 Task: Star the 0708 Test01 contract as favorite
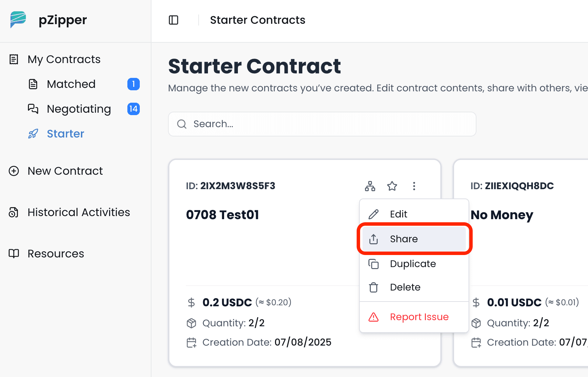point(392,186)
